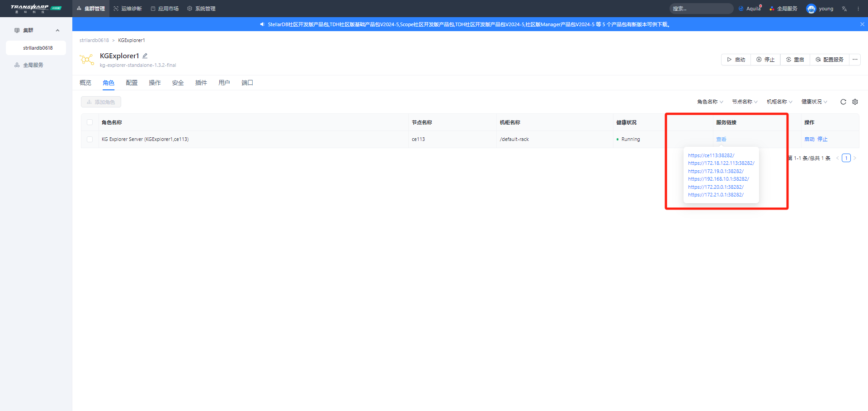868x411 pixels.
Task: Click the 服务链接 column header
Action: pos(726,122)
